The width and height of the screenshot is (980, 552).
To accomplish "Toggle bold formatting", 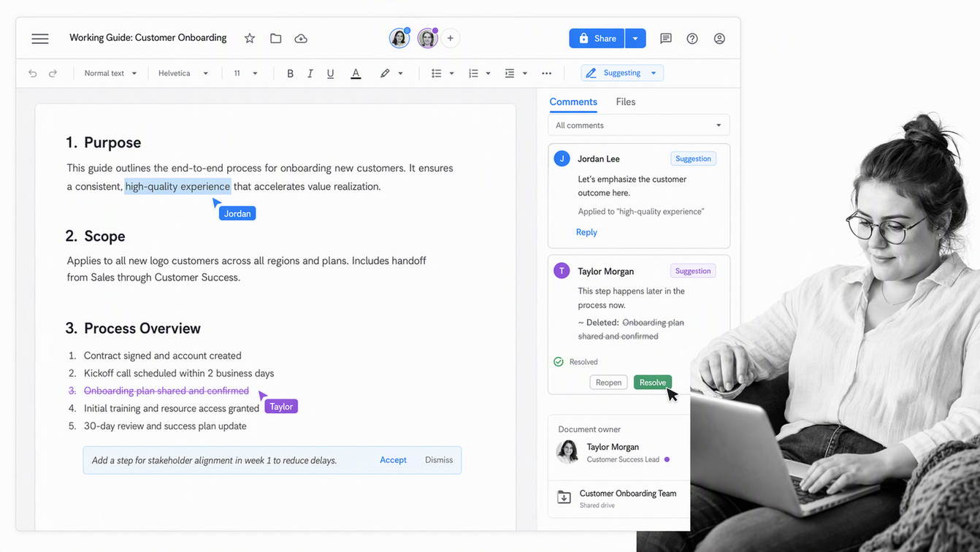I will point(290,73).
